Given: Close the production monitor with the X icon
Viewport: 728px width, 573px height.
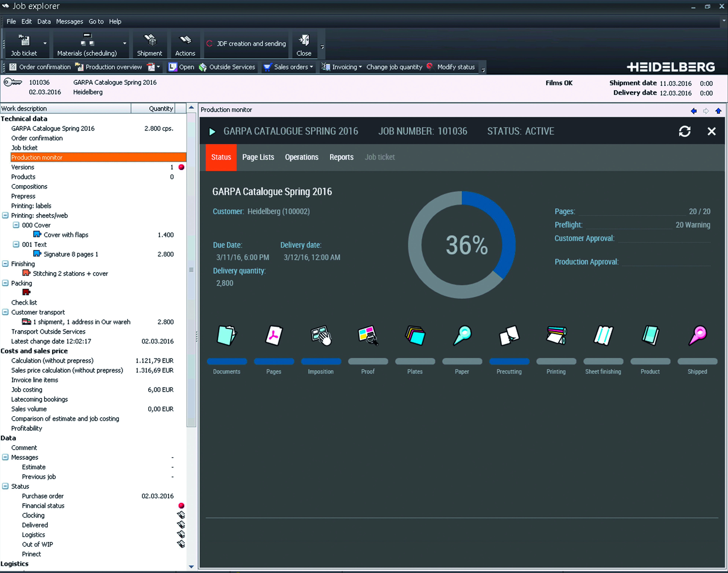Looking at the screenshot, I should tap(711, 131).
